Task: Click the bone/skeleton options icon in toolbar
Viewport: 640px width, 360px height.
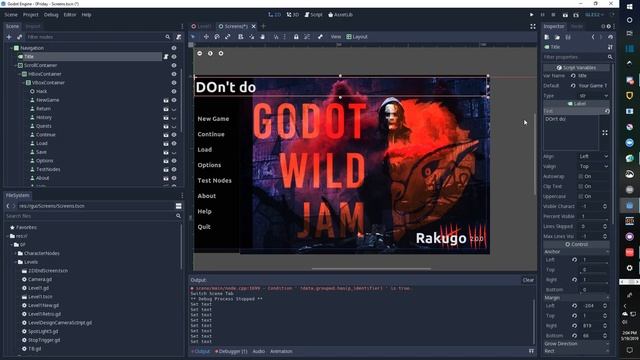Action: pyautogui.click(x=320, y=37)
